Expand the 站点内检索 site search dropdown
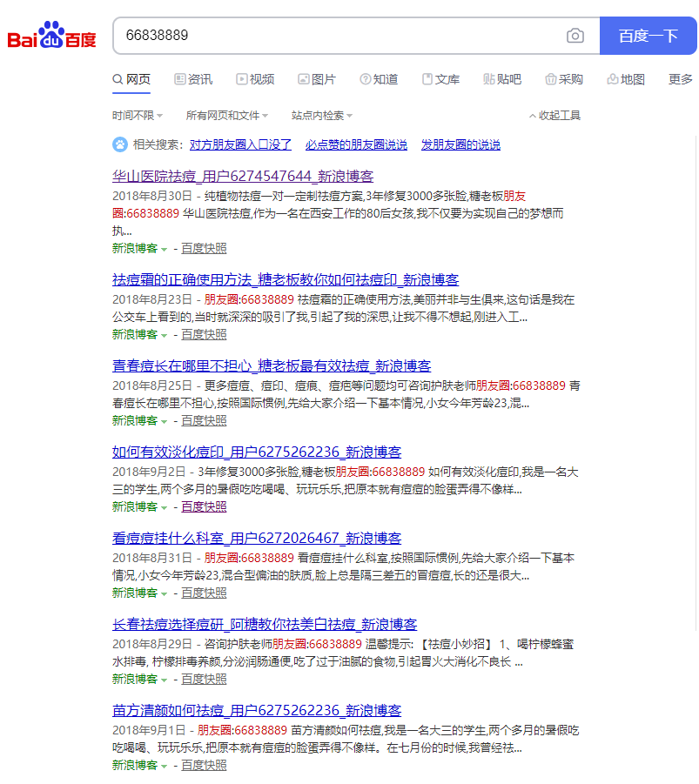The image size is (699, 784). point(322,116)
